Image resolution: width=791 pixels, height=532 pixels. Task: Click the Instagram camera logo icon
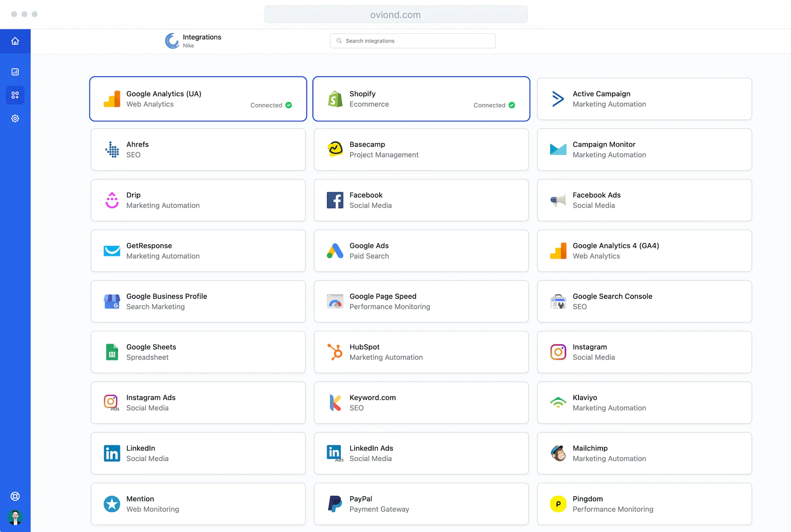coord(558,352)
